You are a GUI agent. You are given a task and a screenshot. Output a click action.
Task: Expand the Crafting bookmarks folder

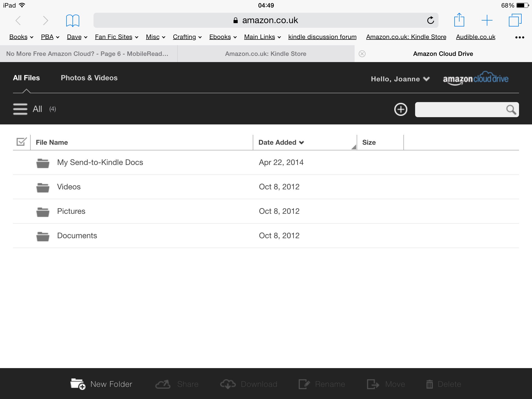click(x=187, y=37)
